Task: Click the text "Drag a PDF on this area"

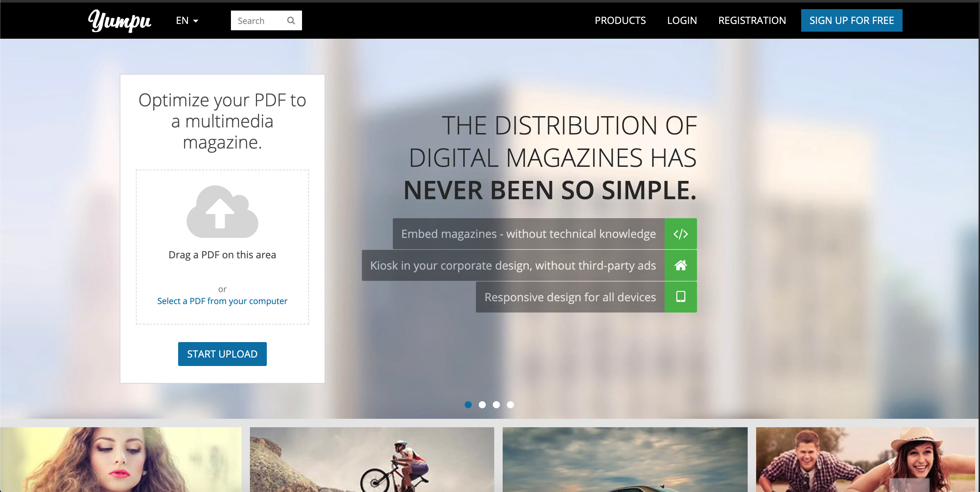Action: pos(222,255)
